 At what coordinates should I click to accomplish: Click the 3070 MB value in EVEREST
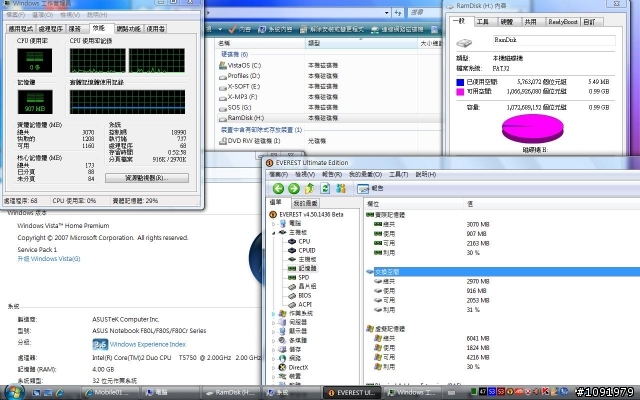click(x=478, y=224)
